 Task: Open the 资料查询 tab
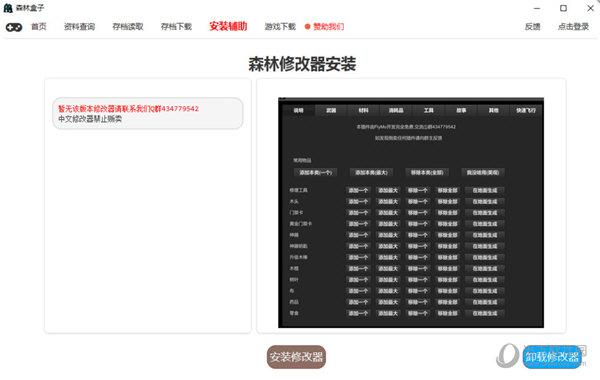click(79, 27)
